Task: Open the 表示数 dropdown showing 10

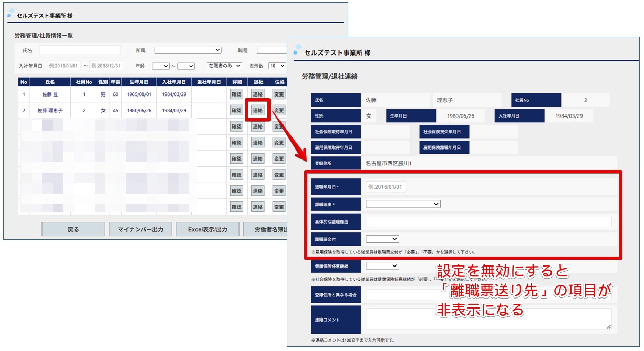Action: coord(277,66)
